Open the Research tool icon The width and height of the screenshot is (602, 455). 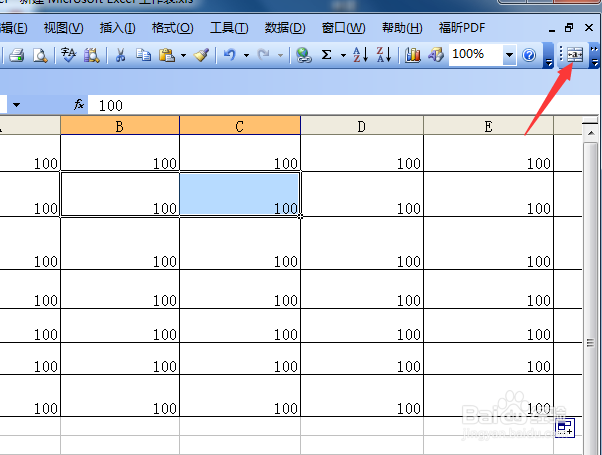pos(91,55)
